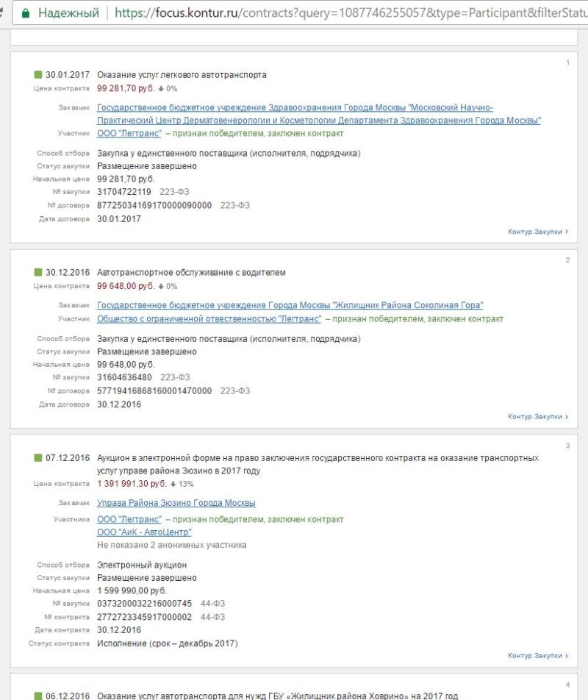
Task: Click green status square beside 30.12.2016
Action: pyautogui.click(x=38, y=272)
